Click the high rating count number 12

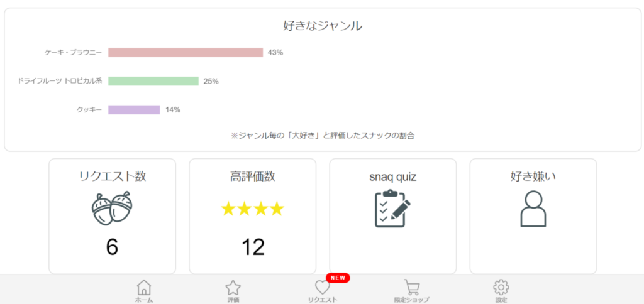253,247
